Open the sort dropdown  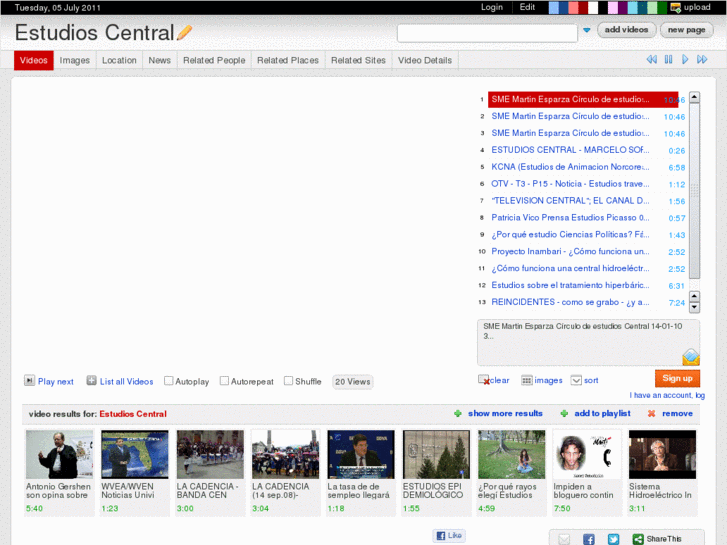coord(576,380)
